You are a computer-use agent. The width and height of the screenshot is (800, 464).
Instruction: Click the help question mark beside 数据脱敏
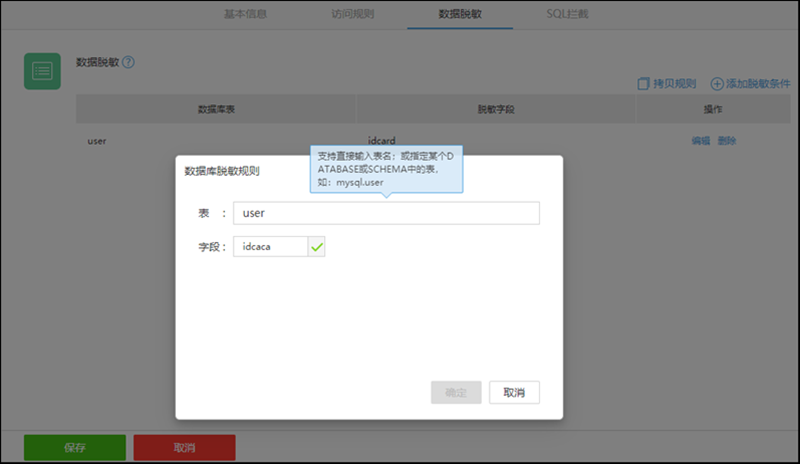(x=128, y=62)
